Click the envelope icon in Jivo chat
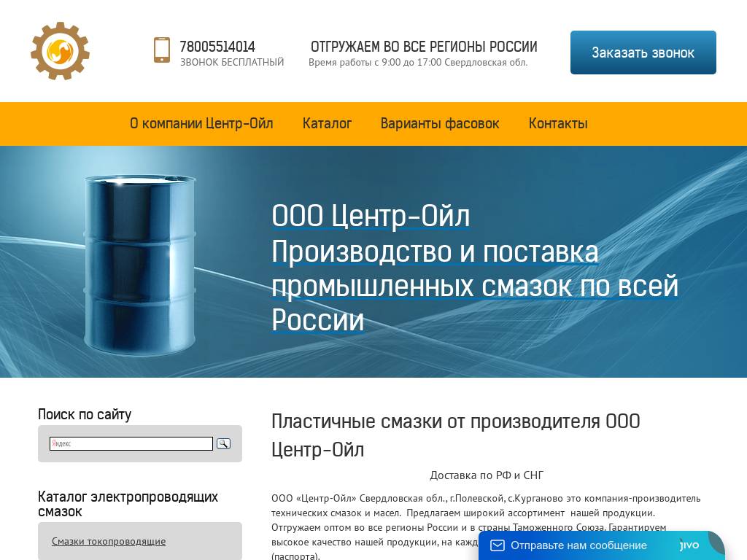Screen dimensions: 747x560 [498, 545]
